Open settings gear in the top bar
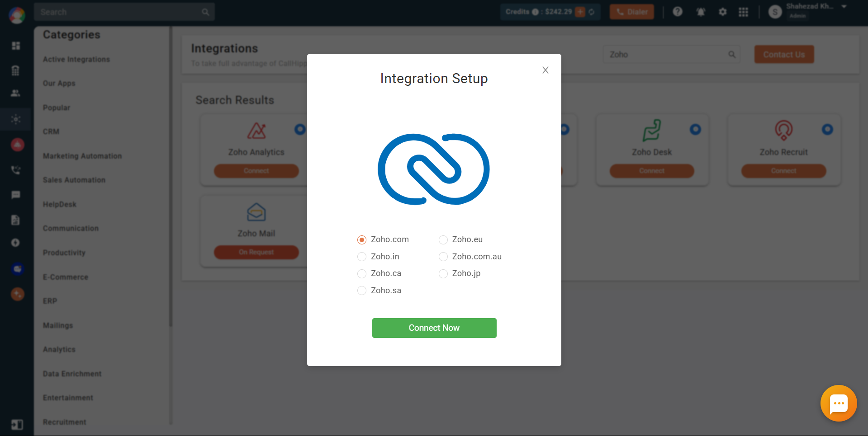The height and width of the screenshot is (436, 868). click(723, 12)
